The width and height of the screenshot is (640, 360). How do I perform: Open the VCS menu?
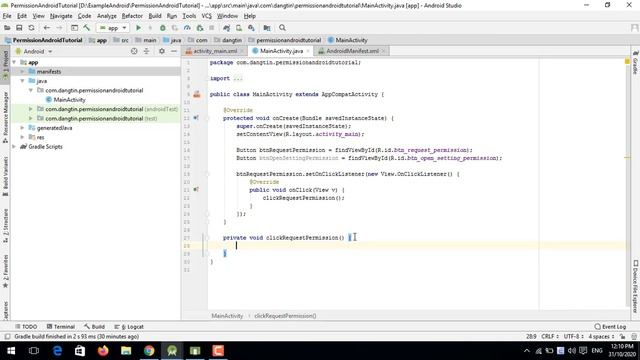[x=207, y=16]
